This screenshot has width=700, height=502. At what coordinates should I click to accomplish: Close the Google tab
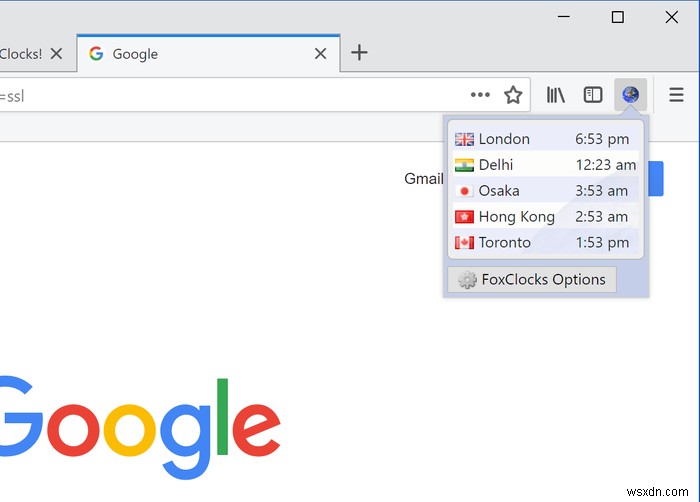pyautogui.click(x=321, y=54)
